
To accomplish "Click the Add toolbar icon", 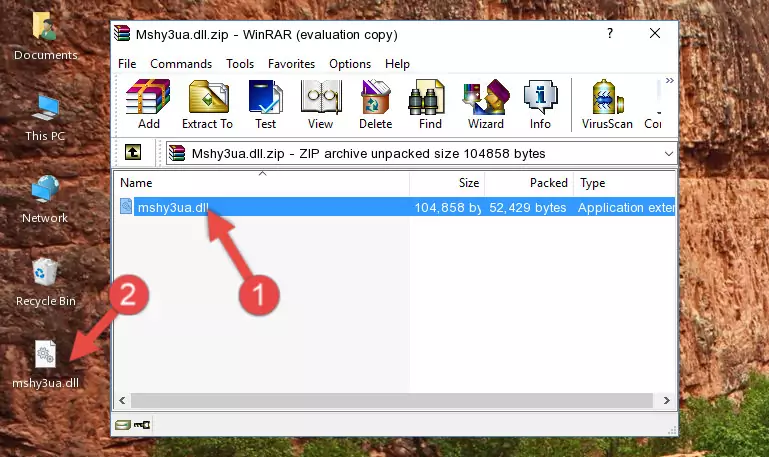I will click(148, 104).
